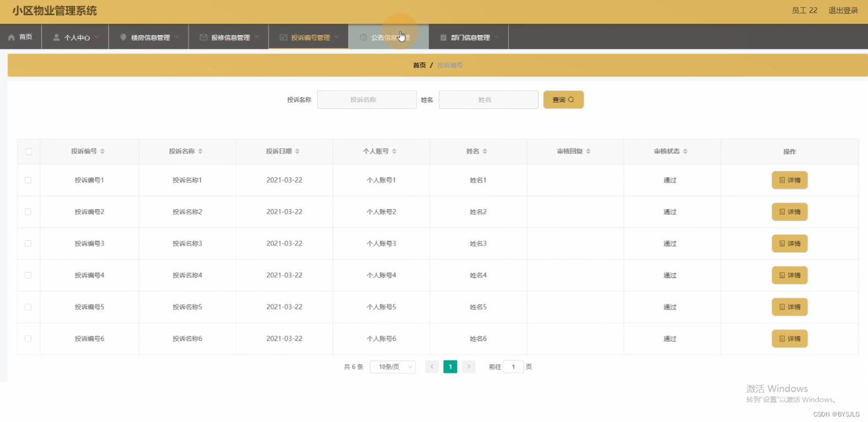Click the clipboard icon beside 部门信息管理
Screen dimensions: 868x422
pos(443,38)
